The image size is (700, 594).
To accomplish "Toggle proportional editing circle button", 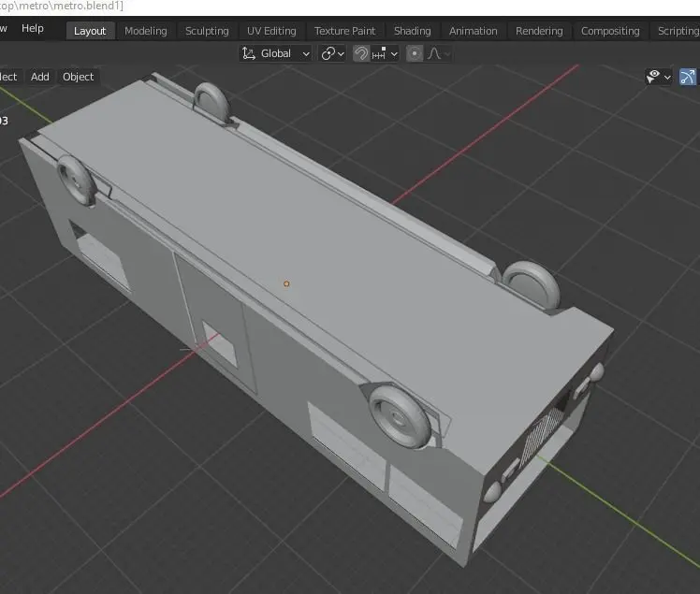I will point(415,54).
